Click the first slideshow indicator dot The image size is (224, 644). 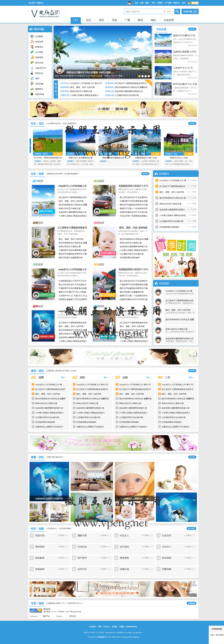click(x=139, y=76)
